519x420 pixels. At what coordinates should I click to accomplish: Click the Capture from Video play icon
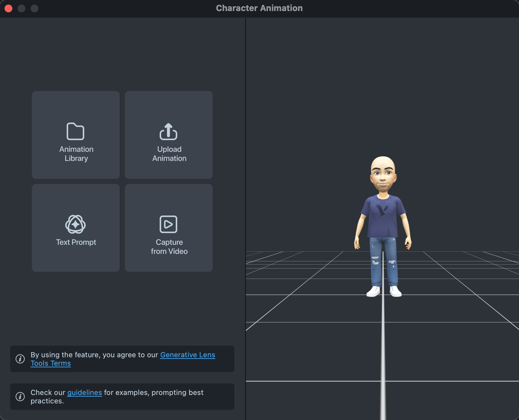168,224
